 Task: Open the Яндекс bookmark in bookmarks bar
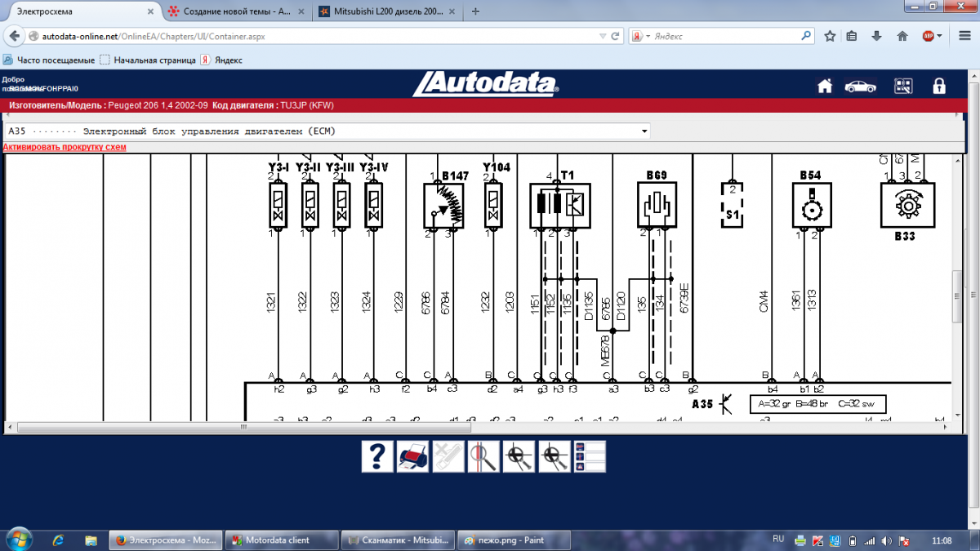click(221, 60)
